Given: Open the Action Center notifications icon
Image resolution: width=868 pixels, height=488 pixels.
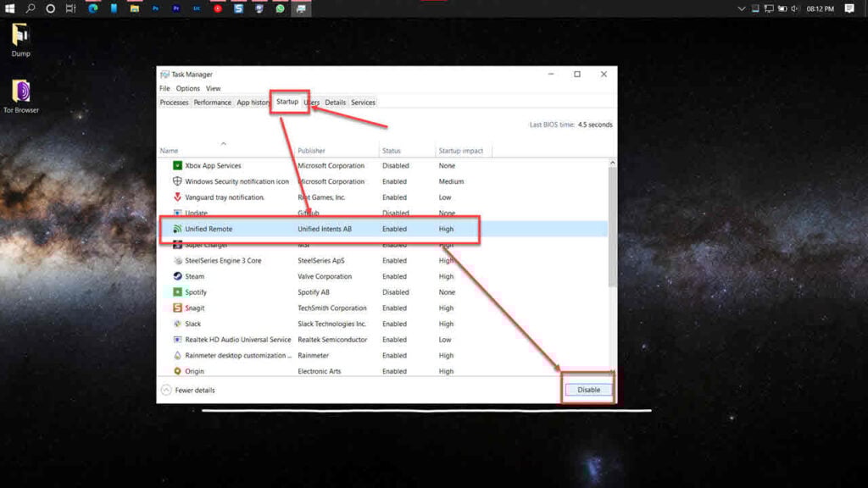Looking at the screenshot, I should pos(849,8).
